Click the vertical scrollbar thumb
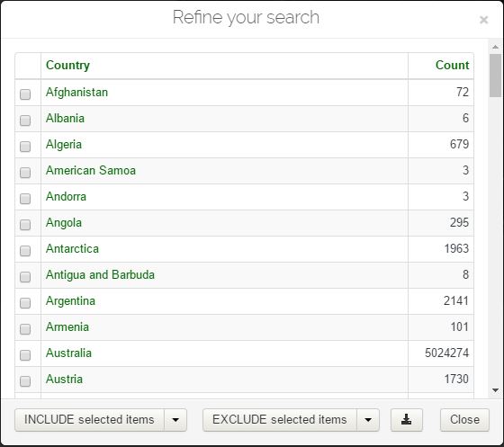This screenshot has width=504, height=447. point(495,76)
